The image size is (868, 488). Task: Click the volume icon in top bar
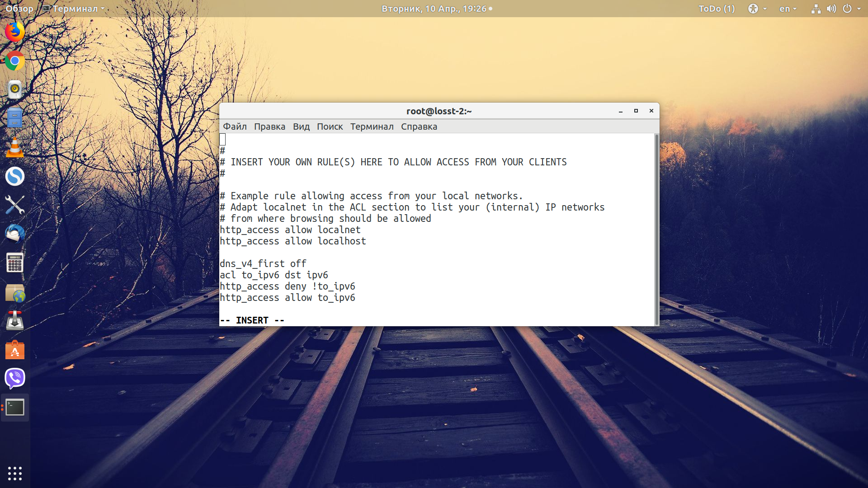[831, 9]
